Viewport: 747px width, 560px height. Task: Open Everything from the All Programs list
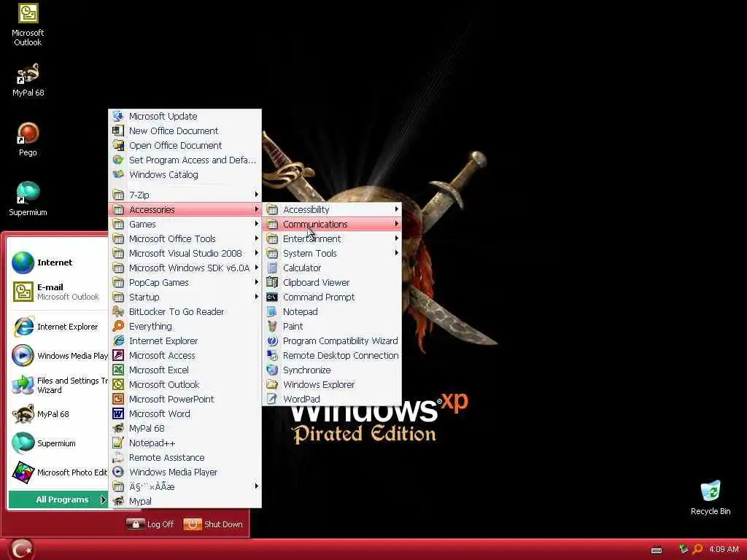point(185,326)
